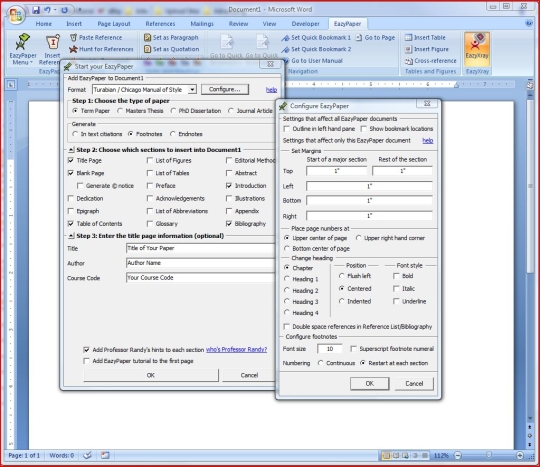Switch to the Developer tab
Viewport: 540px width, 467px height.
[305, 24]
